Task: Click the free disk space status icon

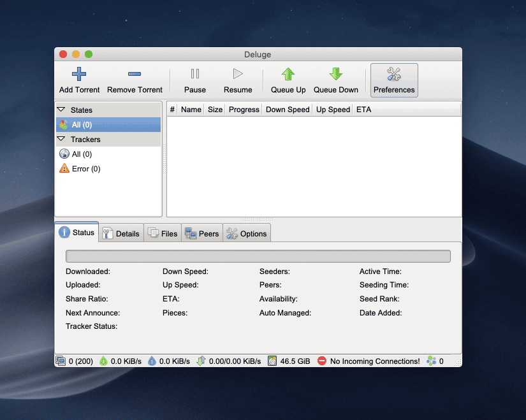Action: point(272,361)
